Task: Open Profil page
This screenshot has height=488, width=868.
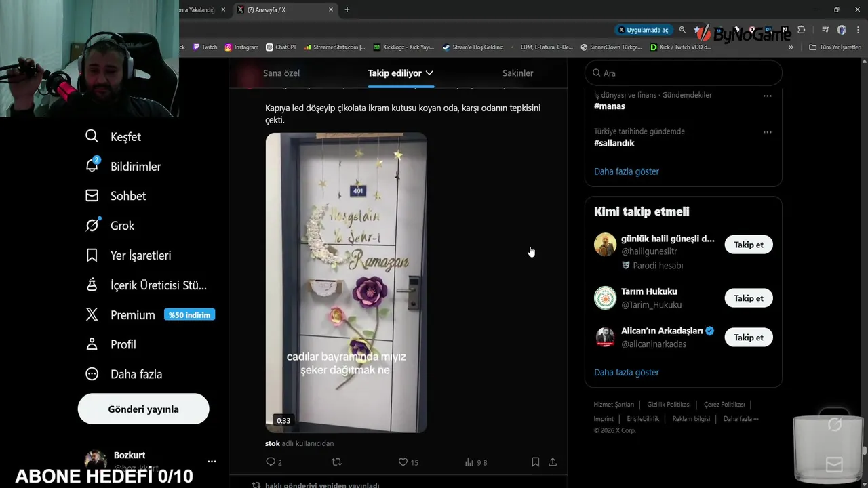Action: coord(110,344)
